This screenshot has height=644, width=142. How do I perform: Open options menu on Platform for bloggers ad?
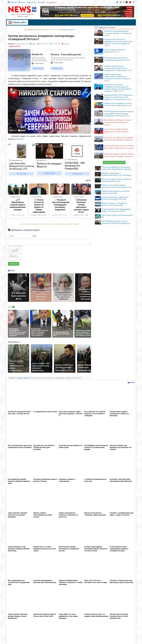[61, 145]
